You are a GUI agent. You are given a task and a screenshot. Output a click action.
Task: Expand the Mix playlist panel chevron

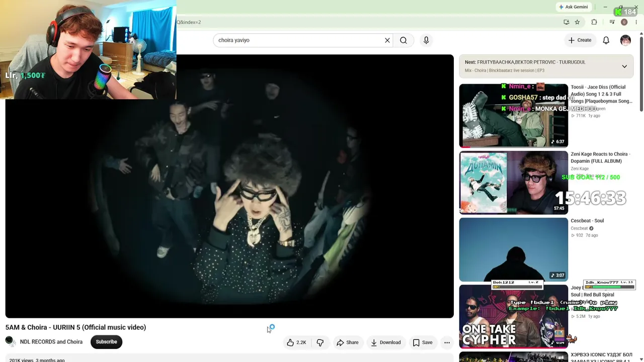point(624,66)
